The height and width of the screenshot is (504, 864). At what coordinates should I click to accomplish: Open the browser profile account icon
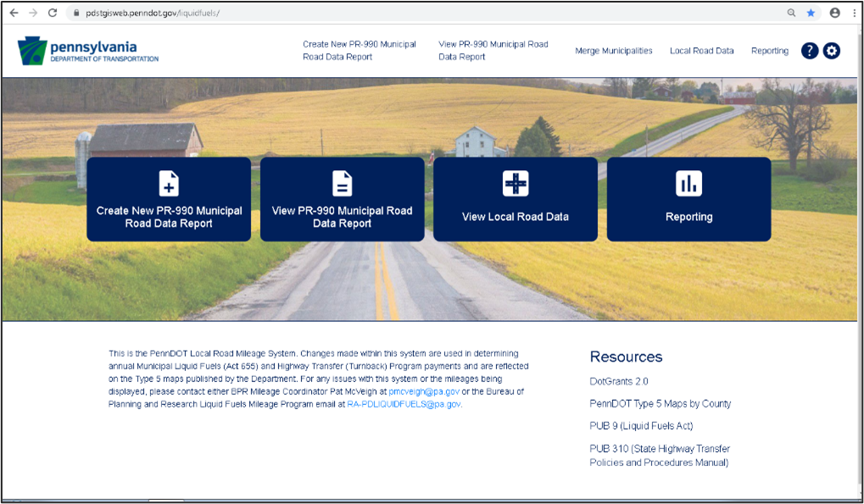(x=835, y=13)
